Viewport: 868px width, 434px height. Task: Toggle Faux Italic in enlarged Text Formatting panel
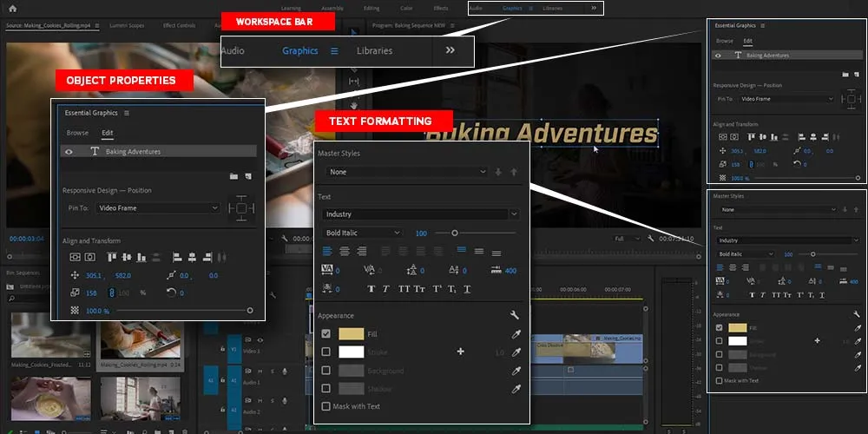coord(386,289)
